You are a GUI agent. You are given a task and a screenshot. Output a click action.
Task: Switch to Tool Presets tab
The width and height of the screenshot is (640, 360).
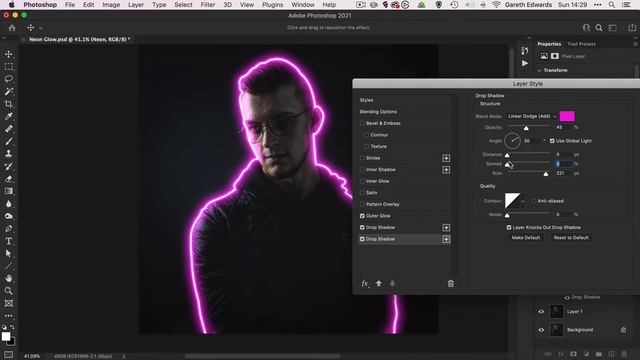coord(581,44)
